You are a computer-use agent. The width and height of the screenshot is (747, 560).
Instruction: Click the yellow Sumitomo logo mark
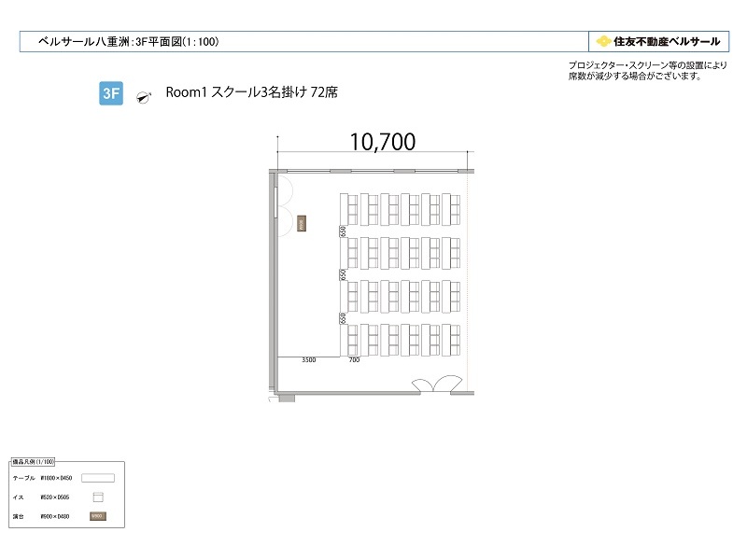(x=603, y=41)
